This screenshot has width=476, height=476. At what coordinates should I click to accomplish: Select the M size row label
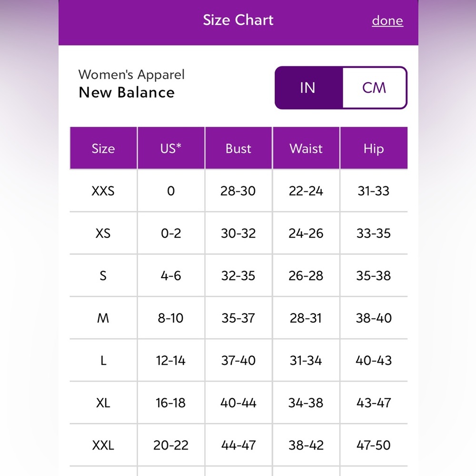coord(103,318)
